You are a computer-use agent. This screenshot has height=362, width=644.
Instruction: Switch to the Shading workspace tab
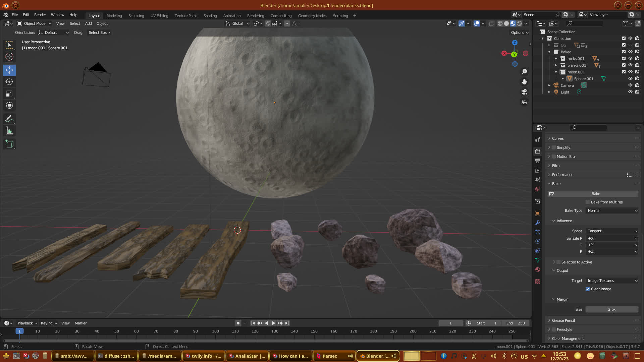[x=210, y=16]
